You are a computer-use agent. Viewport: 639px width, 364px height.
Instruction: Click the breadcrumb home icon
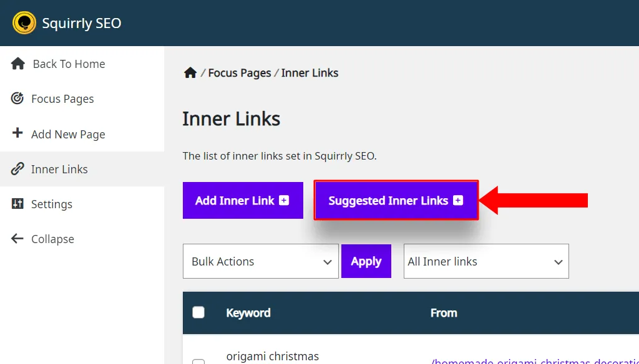[190, 72]
